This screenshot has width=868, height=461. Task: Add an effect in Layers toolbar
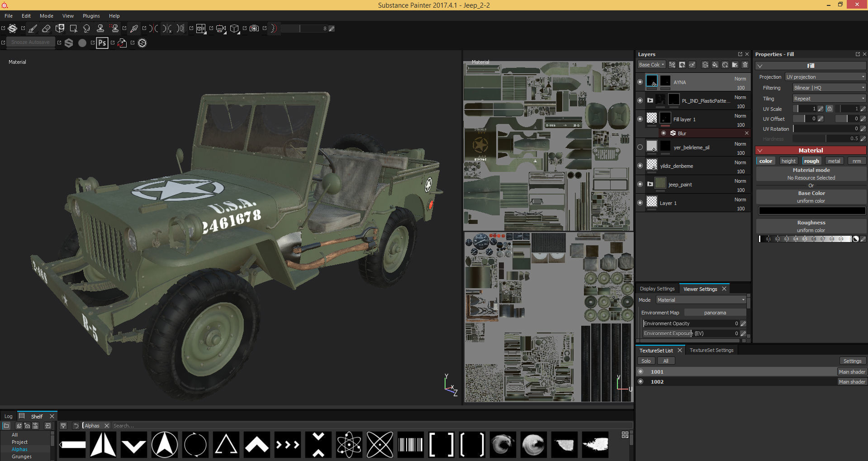[672, 65]
